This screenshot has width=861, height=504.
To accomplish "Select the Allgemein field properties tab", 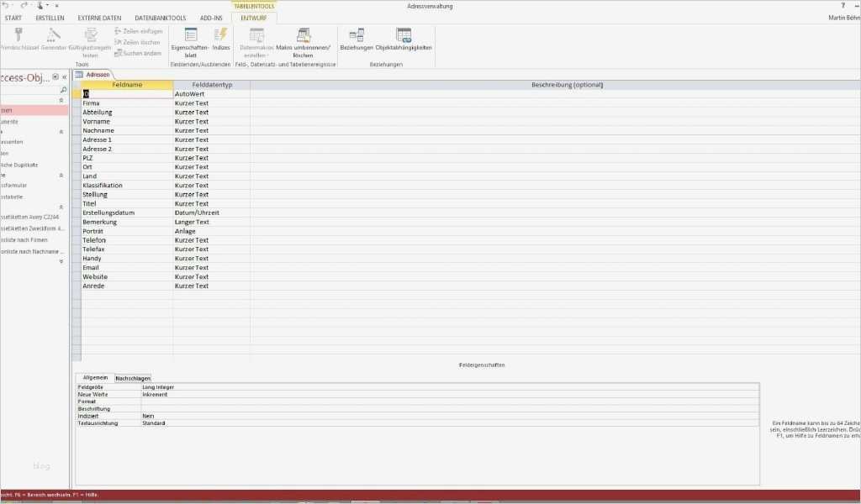I will pyautogui.click(x=95, y=378).
